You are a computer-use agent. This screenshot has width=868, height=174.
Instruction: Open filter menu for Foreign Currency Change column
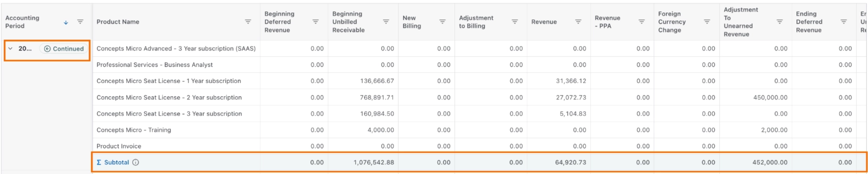(707, 22)
